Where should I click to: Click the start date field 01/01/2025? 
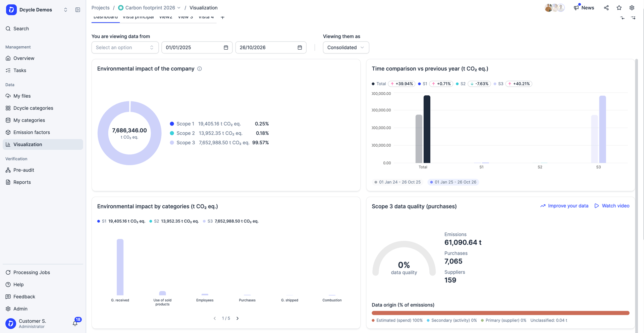click(197, 48)
